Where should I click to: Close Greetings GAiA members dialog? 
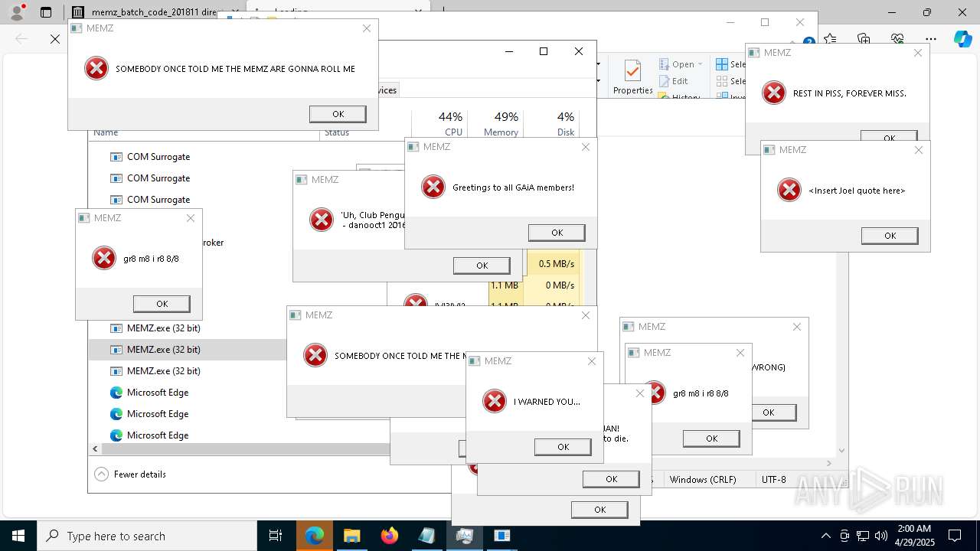tap(585, 147)
